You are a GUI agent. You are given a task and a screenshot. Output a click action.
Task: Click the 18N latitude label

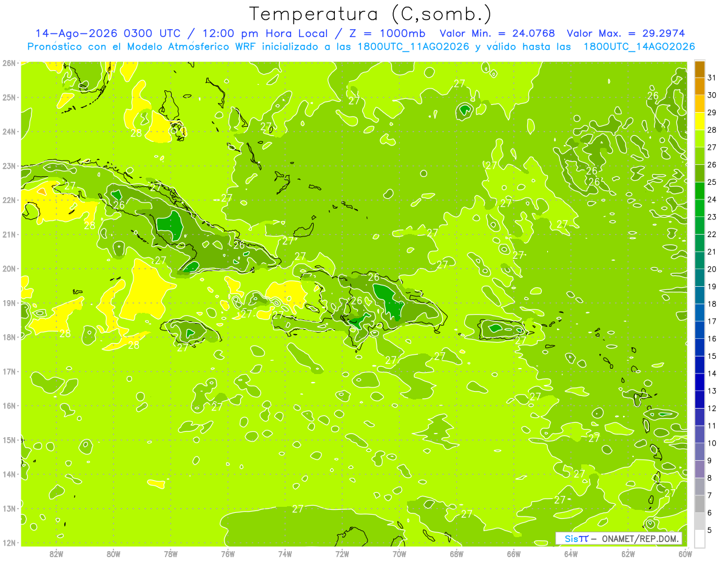[8, 337]
